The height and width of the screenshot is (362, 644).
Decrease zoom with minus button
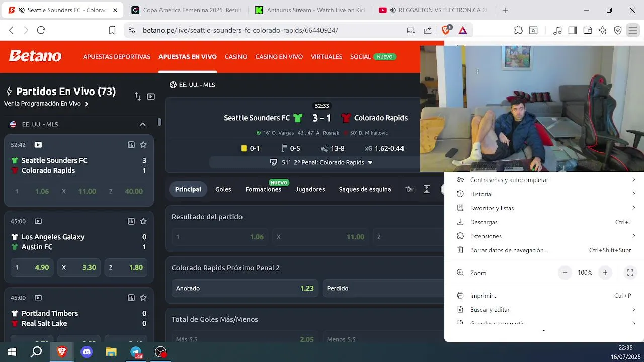click(565, 273)
